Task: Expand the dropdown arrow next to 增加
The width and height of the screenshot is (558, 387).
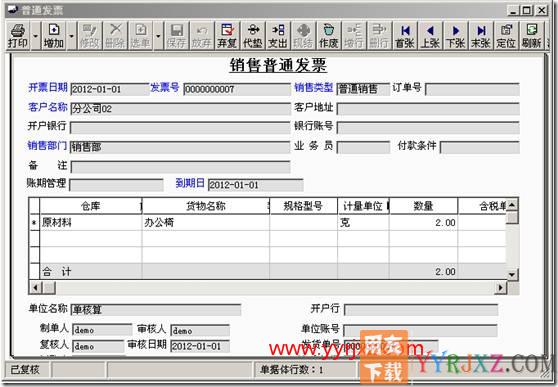Action: [x=72, y=36]
